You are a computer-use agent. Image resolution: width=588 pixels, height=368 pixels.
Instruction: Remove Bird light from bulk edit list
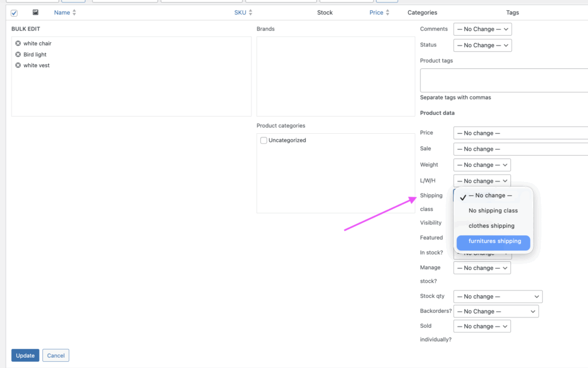click(18, 55)
